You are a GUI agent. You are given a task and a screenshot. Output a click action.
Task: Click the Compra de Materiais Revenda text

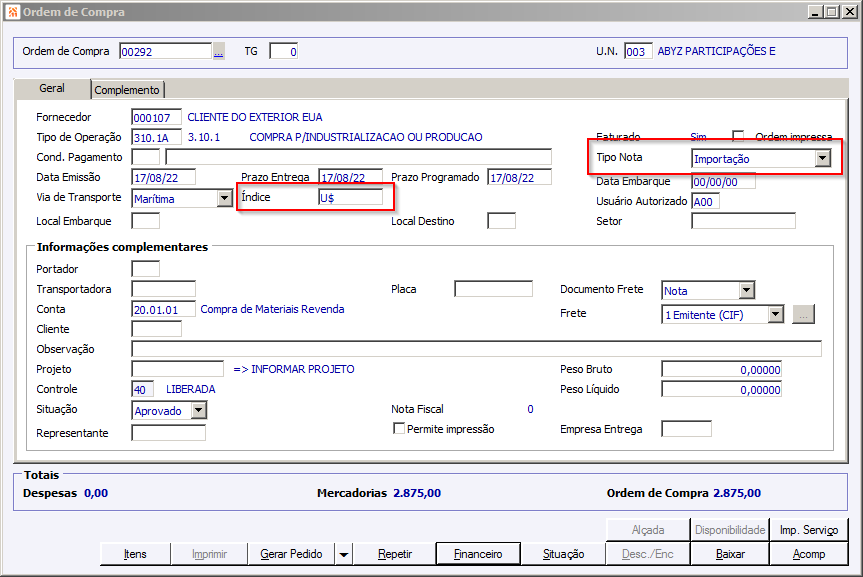pos(272,309)
